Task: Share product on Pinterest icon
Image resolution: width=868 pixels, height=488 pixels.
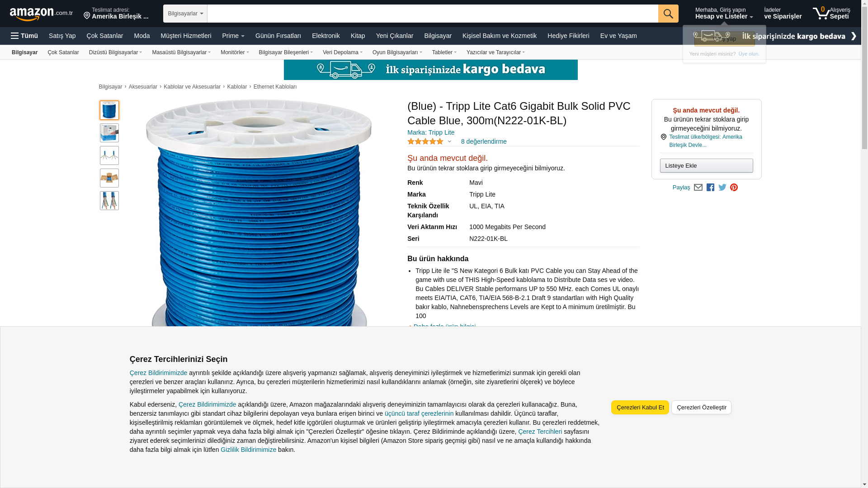Action: point(734,188)
